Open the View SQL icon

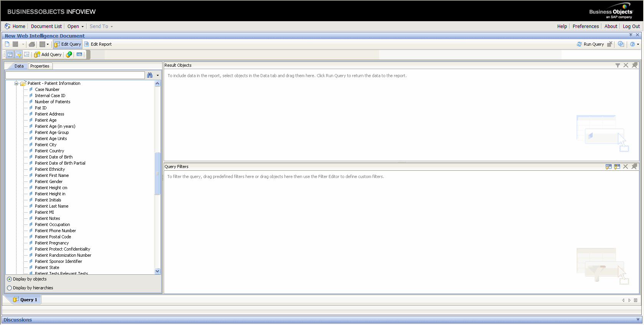[79, 54]
